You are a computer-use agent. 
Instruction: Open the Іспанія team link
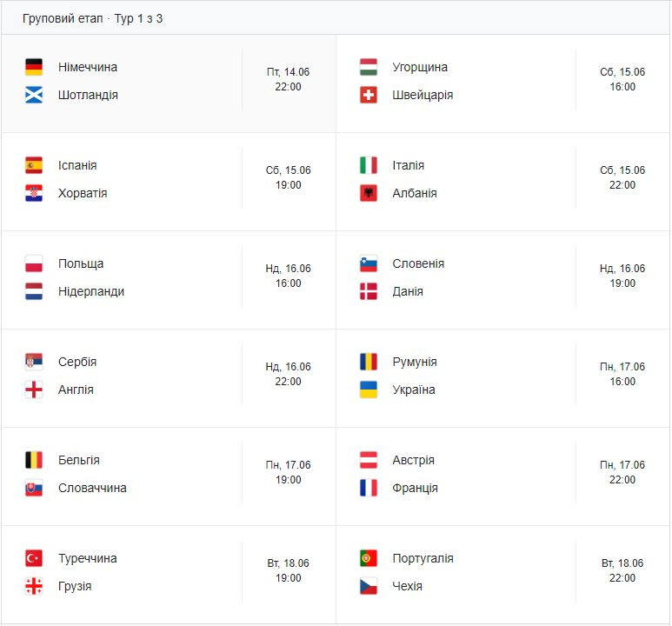[77, 165]
